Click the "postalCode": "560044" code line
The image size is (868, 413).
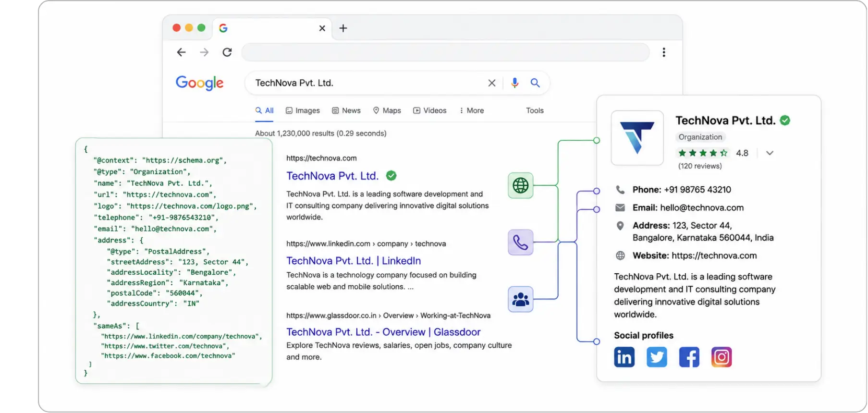click(x=155, y=293)
